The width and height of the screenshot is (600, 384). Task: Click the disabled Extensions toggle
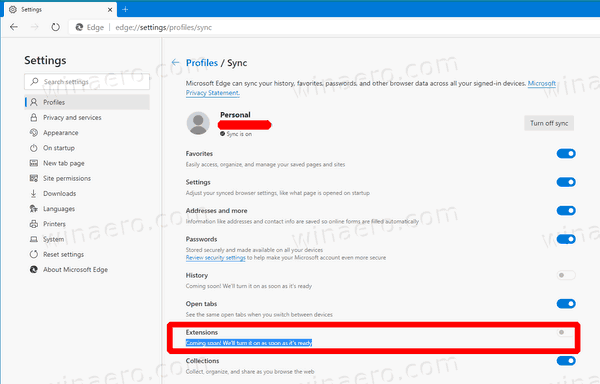click(566, 332)
